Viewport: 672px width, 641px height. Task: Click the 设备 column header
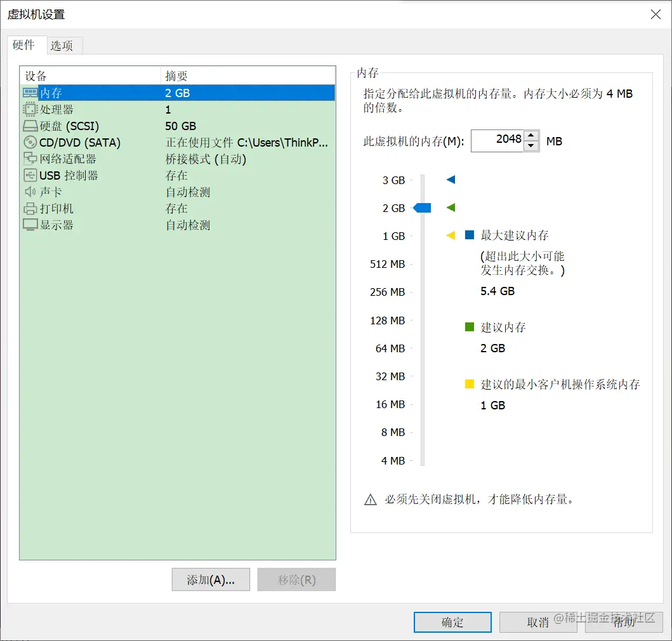click(91, 76)
